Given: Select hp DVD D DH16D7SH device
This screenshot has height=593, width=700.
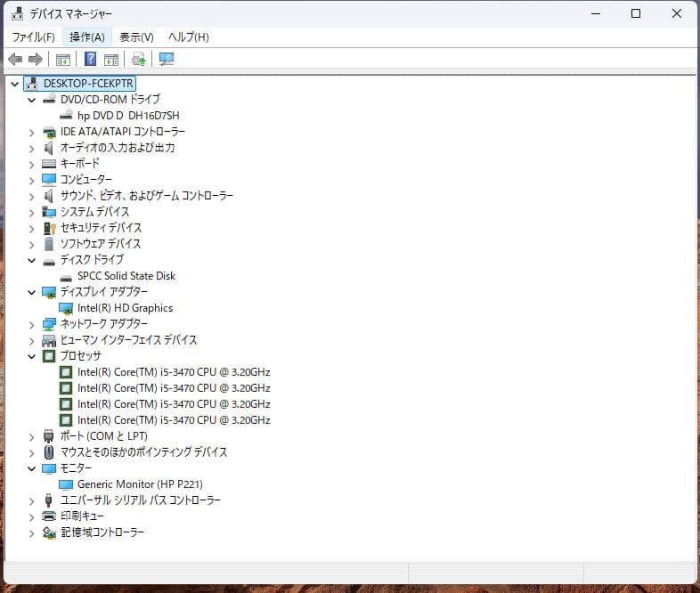Looking at the screenshot, I should tap(128, 116).
